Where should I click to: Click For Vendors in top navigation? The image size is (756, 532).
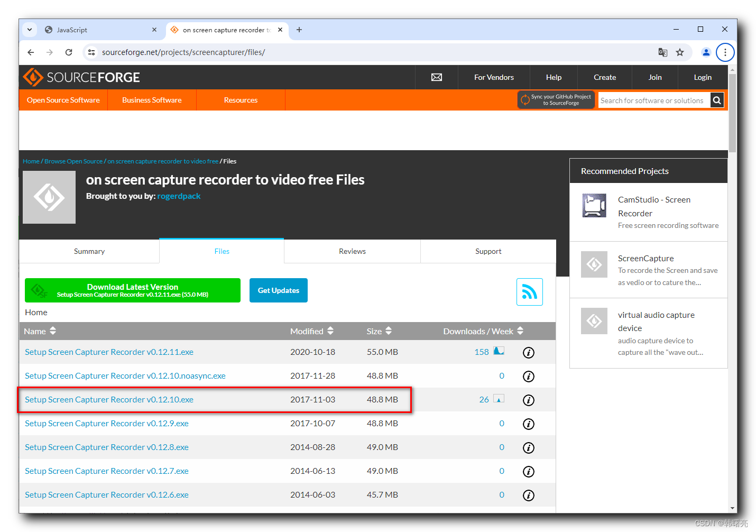[494, 77]
